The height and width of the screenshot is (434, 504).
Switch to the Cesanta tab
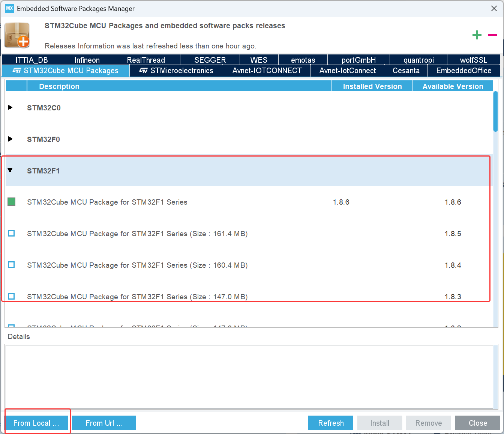pos(406,71)
